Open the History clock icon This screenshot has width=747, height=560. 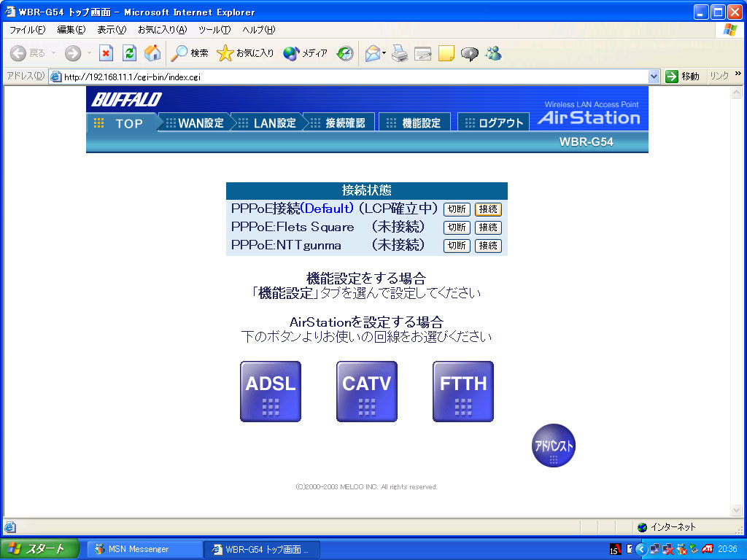coord(345,53)
